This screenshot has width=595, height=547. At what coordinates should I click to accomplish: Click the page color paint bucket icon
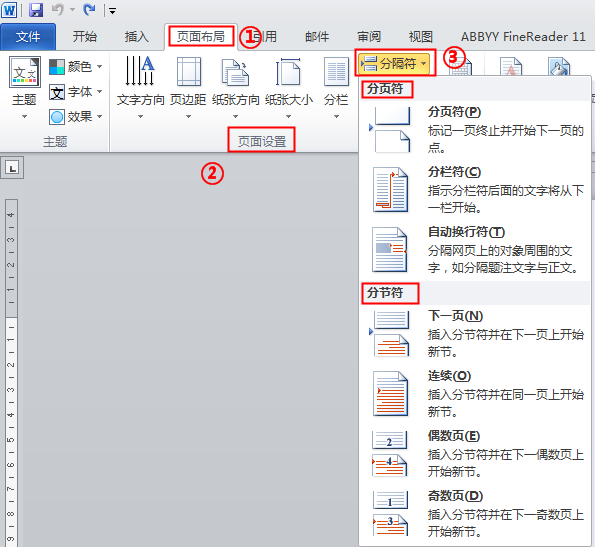click(x=559, y=67)
